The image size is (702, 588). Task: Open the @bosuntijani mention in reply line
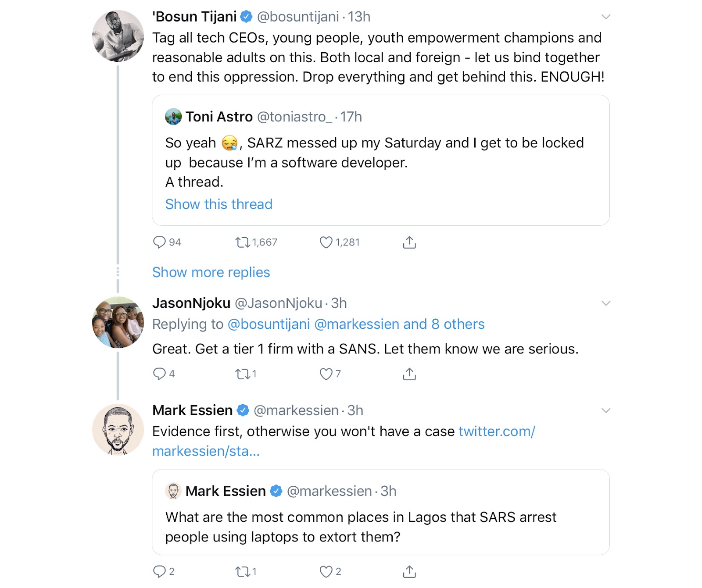269,324
